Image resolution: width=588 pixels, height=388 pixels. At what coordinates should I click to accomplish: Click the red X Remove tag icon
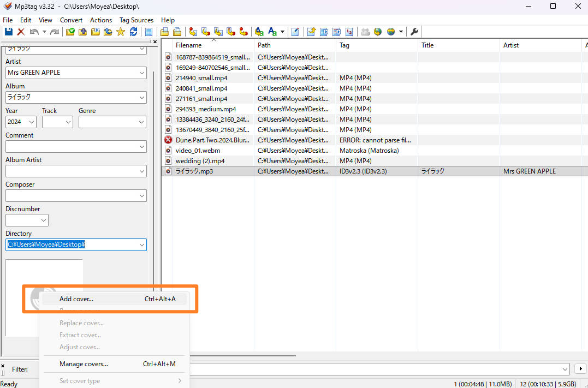[21, 32]
